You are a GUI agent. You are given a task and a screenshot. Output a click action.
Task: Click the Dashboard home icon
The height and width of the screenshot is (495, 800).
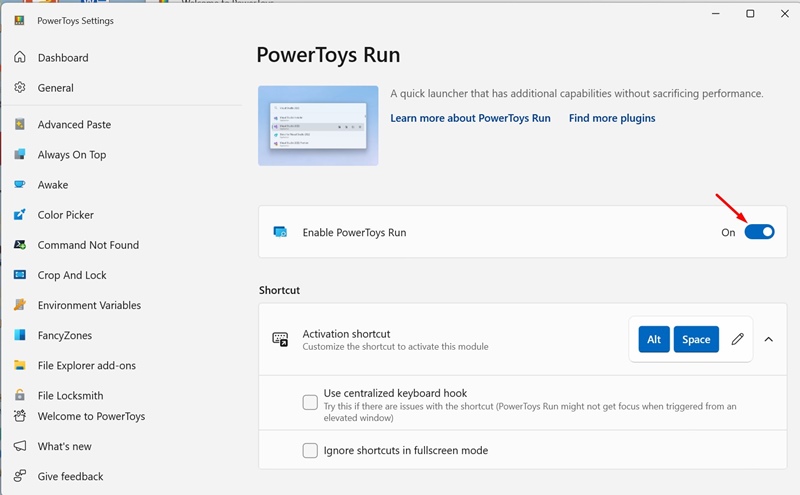point(19,57)
